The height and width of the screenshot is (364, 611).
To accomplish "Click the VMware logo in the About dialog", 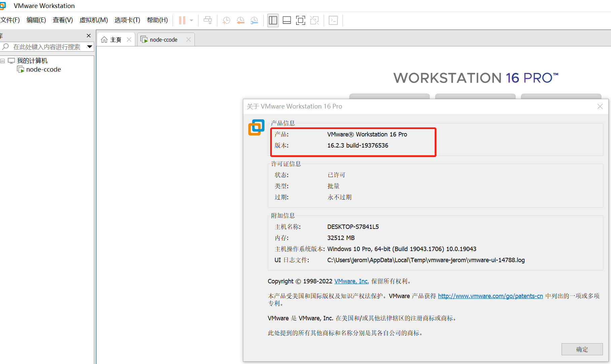I will point(256,127).
